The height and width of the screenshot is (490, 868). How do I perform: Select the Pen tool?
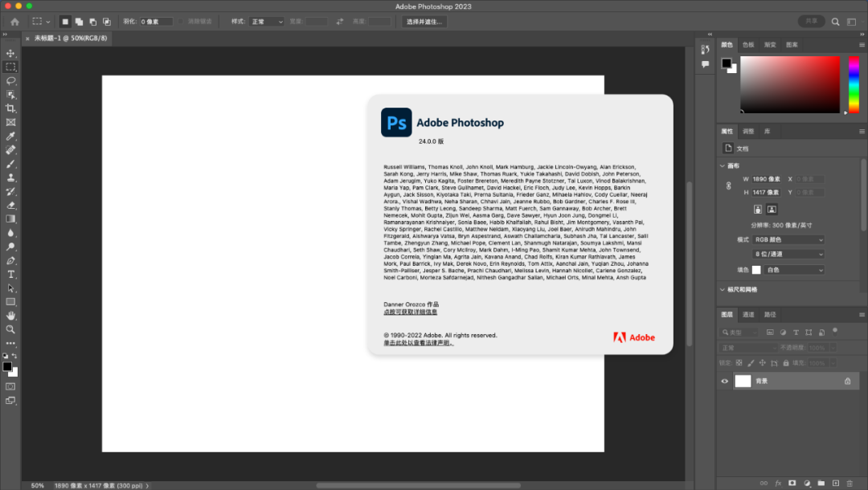click(10, 260)
